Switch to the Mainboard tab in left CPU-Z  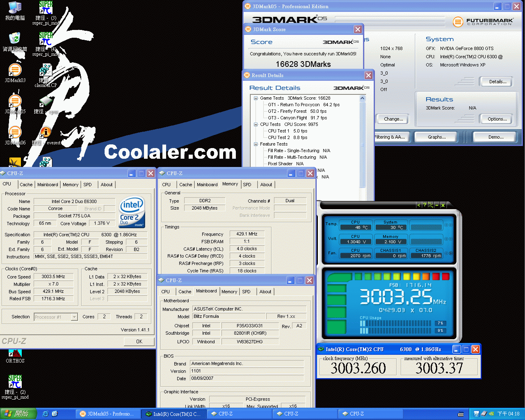[48, 185]
